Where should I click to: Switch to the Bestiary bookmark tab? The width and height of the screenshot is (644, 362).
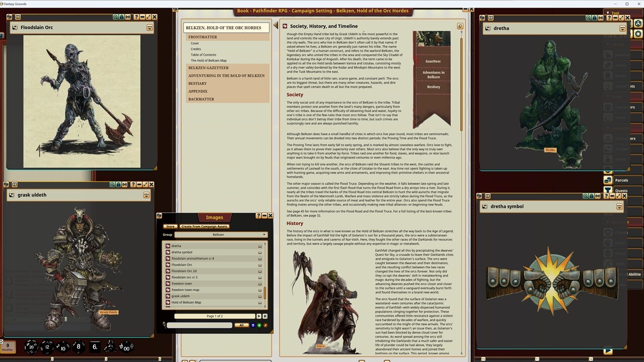(x=433, y=86)
